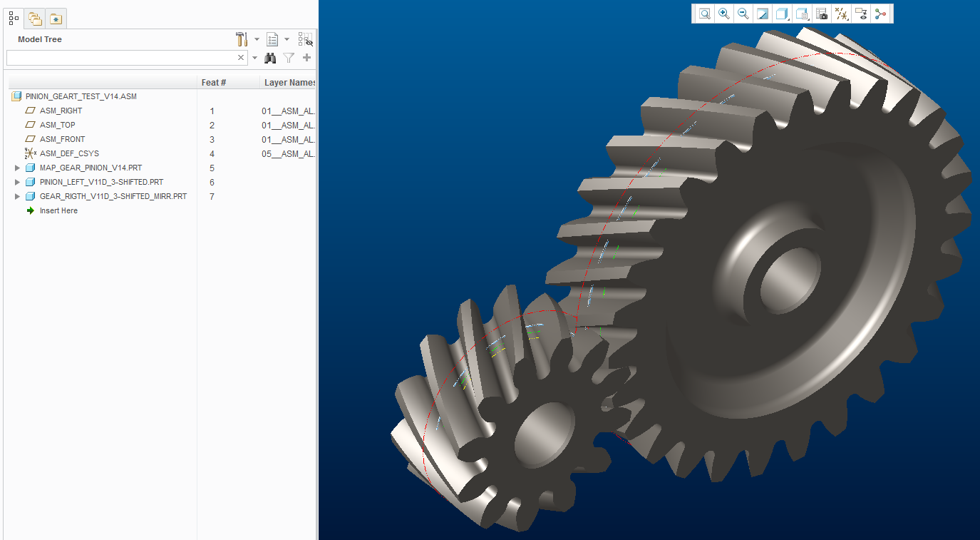Click the binoculars search icon
Image resolution: width=980 pixels, height=540 pixels.
pos(270,58)
